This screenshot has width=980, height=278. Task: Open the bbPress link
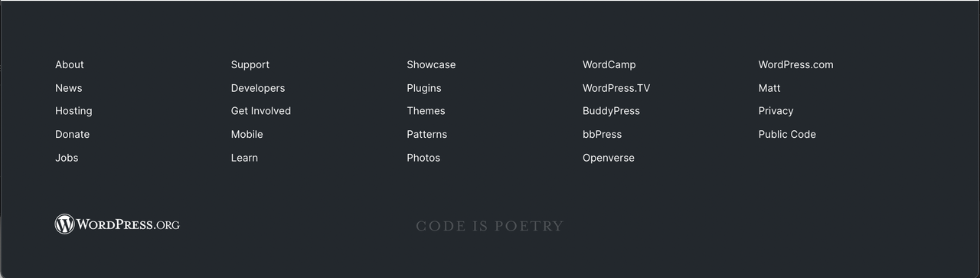click(x=603, y=135)
